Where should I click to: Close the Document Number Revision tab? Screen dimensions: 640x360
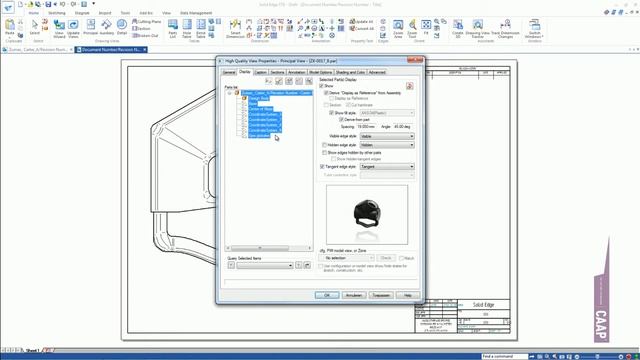pos(144,50)
